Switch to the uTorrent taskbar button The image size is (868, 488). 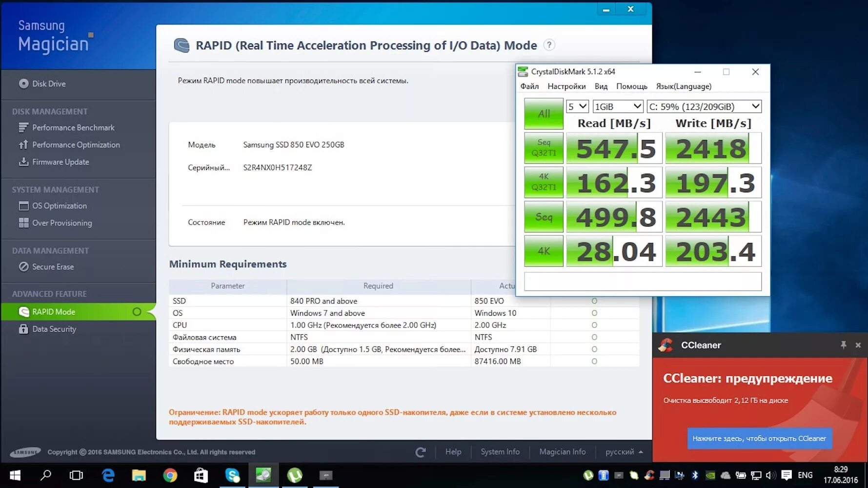coord(295,475)
